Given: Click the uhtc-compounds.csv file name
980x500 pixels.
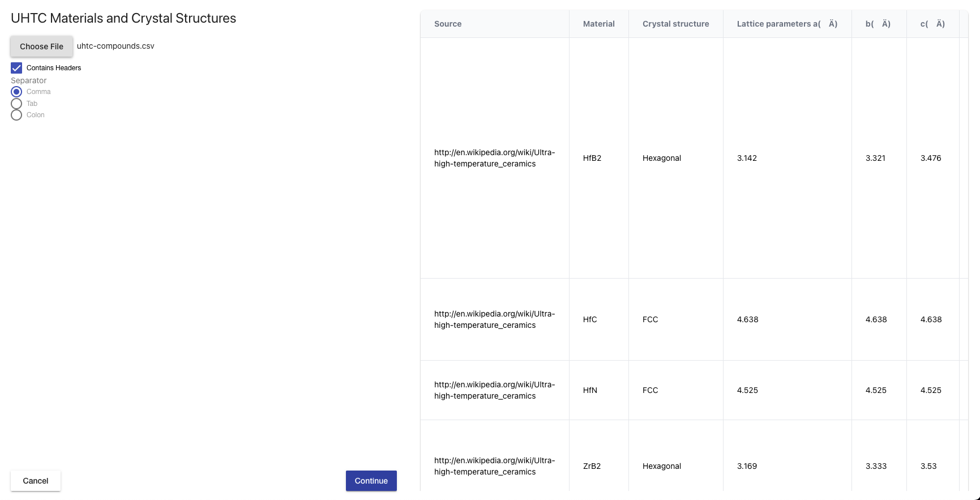Looking at the screenshot, I should pyautogui.click(x=115, y=46).
